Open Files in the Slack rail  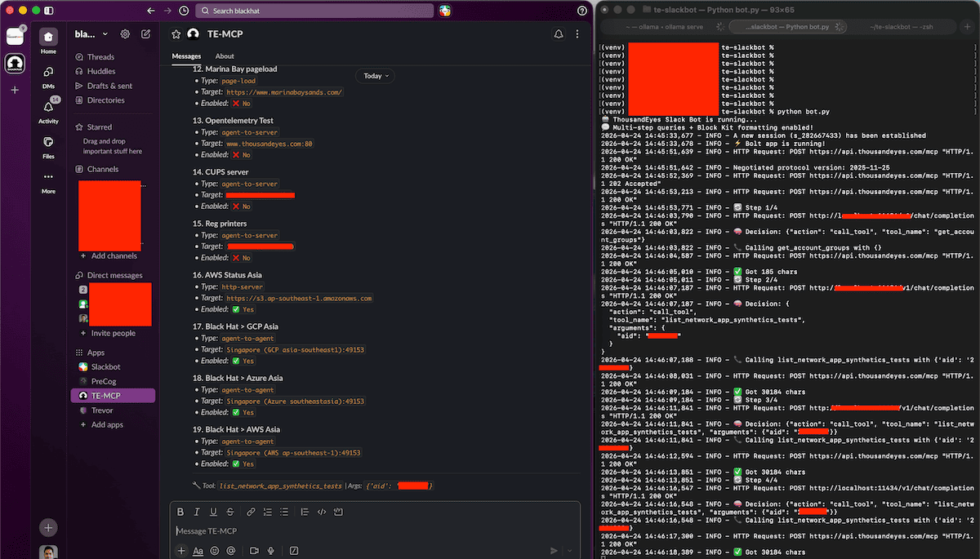[x=48, y=146]
